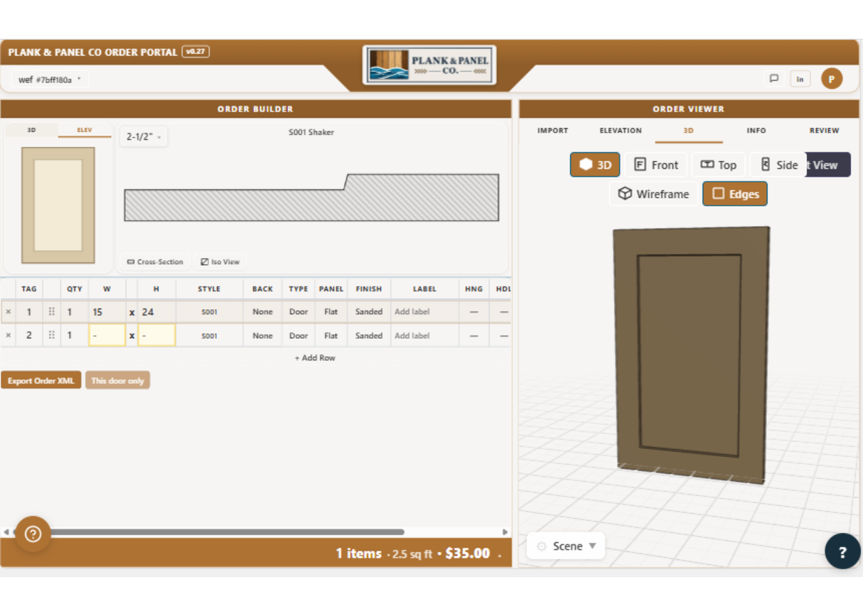Image resolution: width=863 pixels, height=616 pixels.
Task: Click the + Add Row link
Action: tap(315, 358)
